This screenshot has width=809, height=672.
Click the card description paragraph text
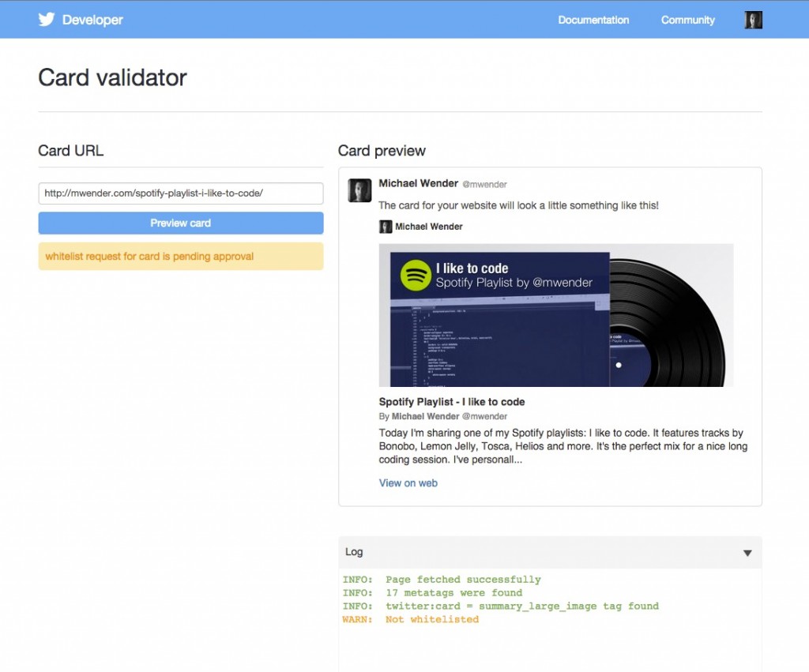(563, 446)
